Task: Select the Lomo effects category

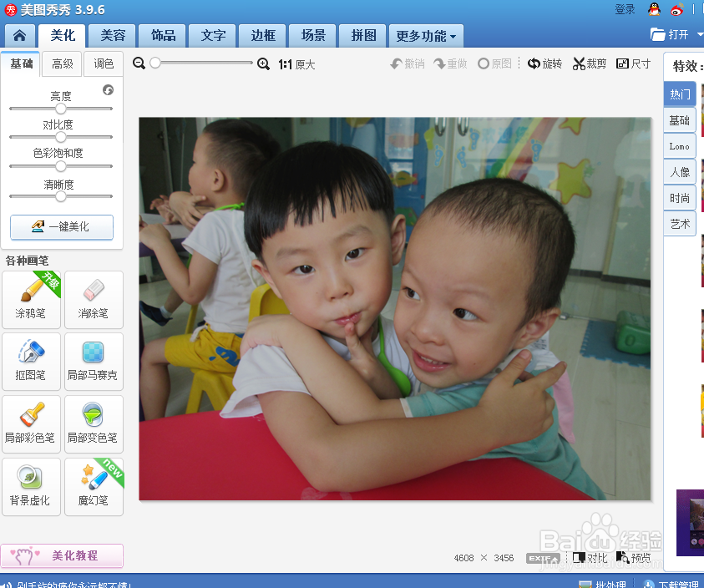Action: pyautogui.click(x=680, y=146)
